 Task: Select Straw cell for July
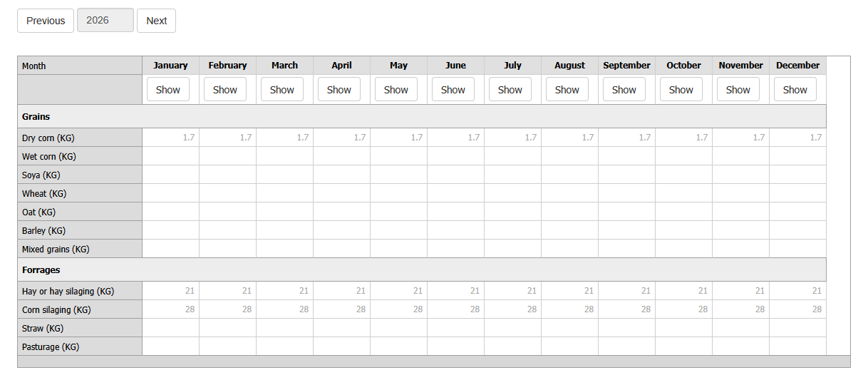[513, 328]
